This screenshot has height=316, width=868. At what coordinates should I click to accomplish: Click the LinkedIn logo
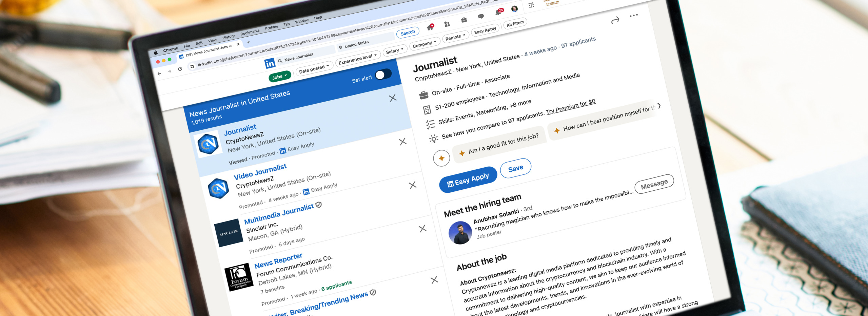point(270,63)
